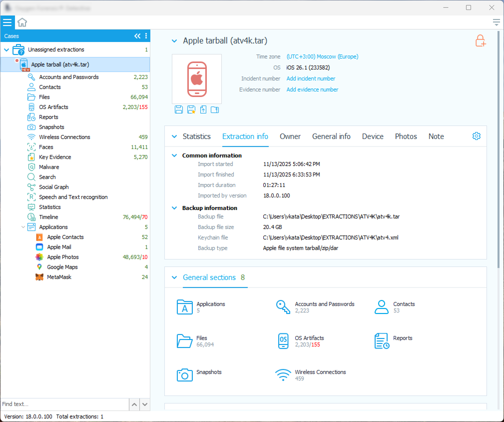The width and height of the screenshot is (504, 422).
Task: Collapse the General sections panel
Action: point(174,277)
